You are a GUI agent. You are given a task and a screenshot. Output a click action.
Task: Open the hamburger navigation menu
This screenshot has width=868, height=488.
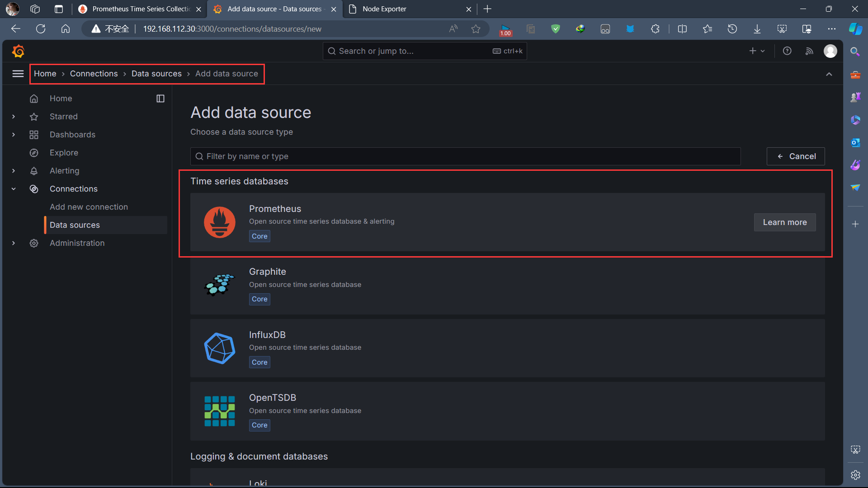[18, 74]
